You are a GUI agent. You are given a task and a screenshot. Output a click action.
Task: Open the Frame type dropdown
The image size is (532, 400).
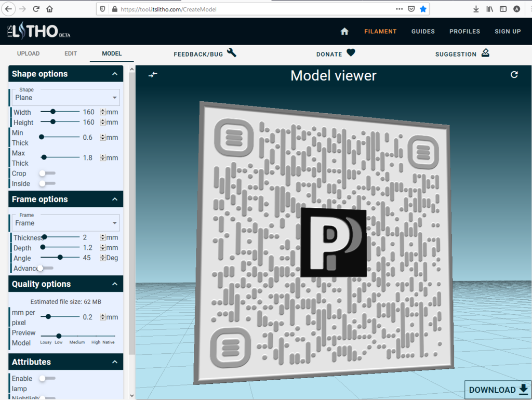[x=64, y=222]
